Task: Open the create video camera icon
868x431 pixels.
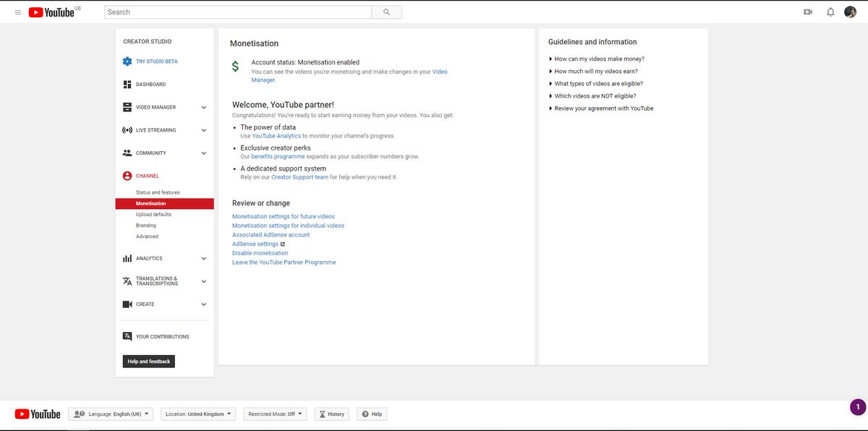Action: click(x=808, y=12)
